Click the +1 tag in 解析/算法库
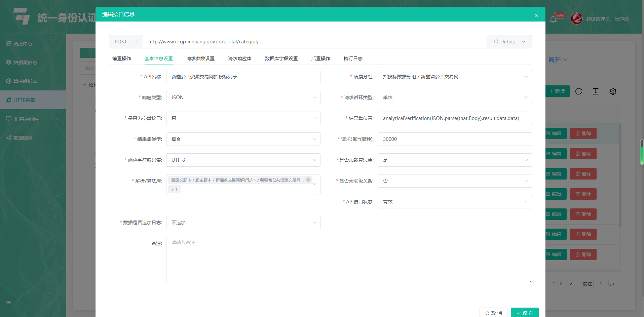Image resolution: width=644 pixels, height=317 pixels. (x=175, y=190)
